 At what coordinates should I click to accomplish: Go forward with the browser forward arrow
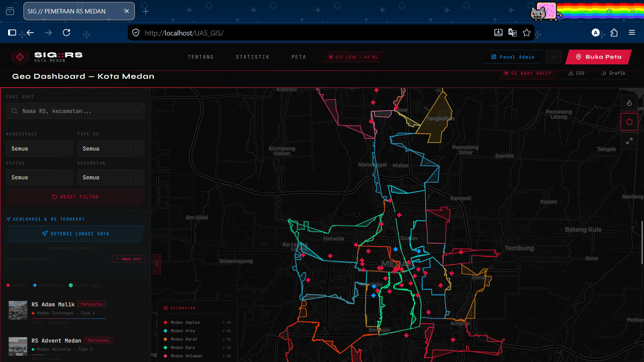pos(48,33)
